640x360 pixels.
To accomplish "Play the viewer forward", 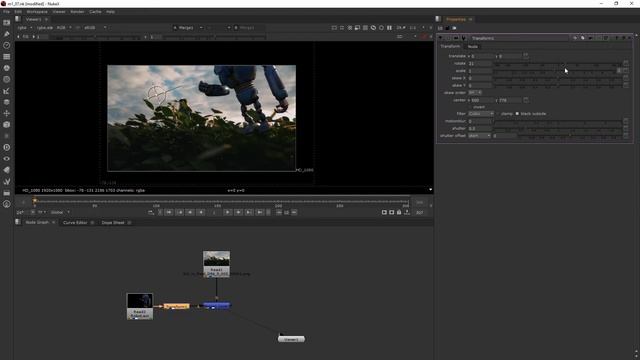I will click(x=228, y=212).
